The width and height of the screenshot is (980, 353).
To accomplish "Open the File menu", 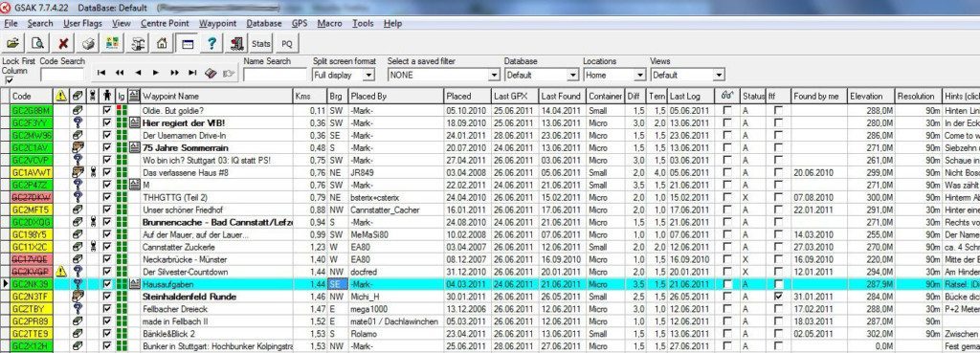I will pyautogui.click(x=11, y=23).
